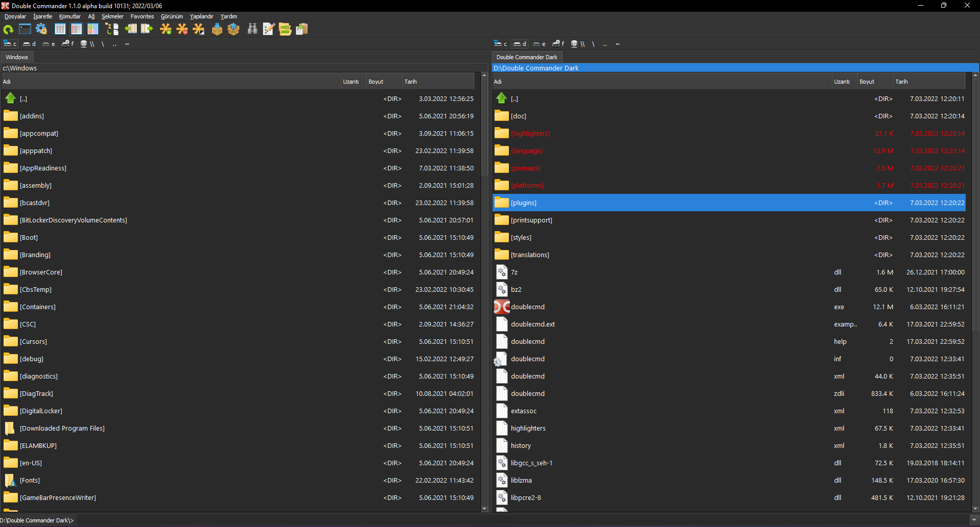980x527 pixels.
Task: Open the Sekmeler menu
Action: pos(112,16)
